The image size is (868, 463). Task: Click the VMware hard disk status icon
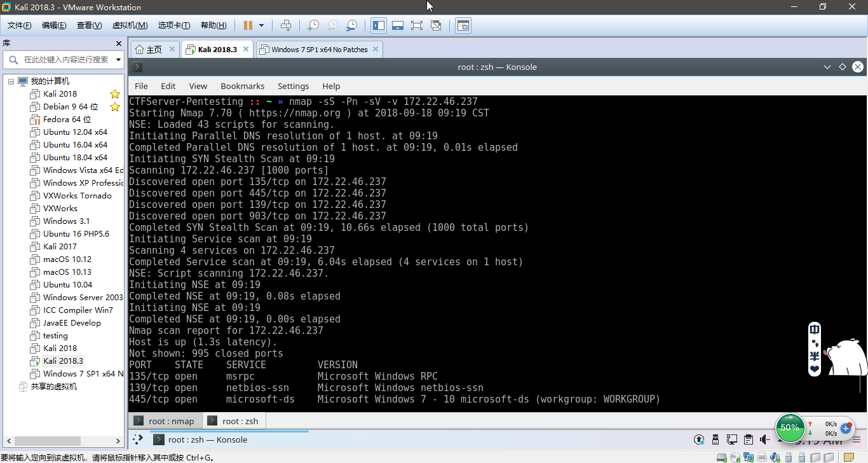coord(722,457)
